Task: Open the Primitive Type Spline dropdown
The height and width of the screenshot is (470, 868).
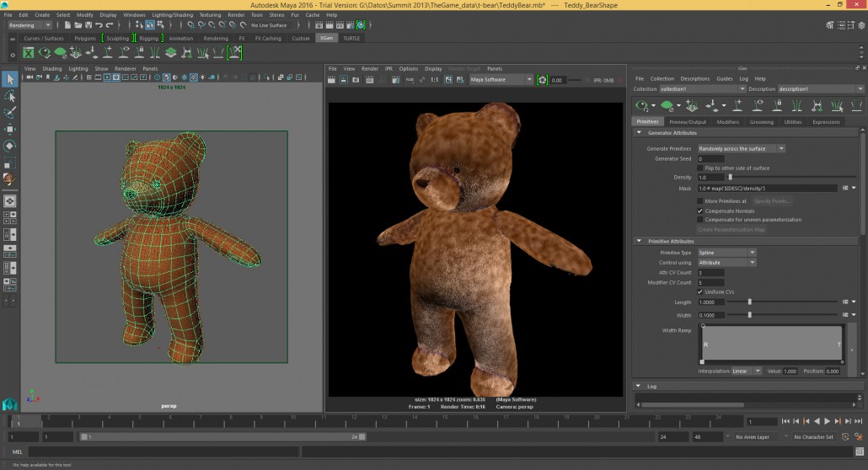Action: coord(726,253)
